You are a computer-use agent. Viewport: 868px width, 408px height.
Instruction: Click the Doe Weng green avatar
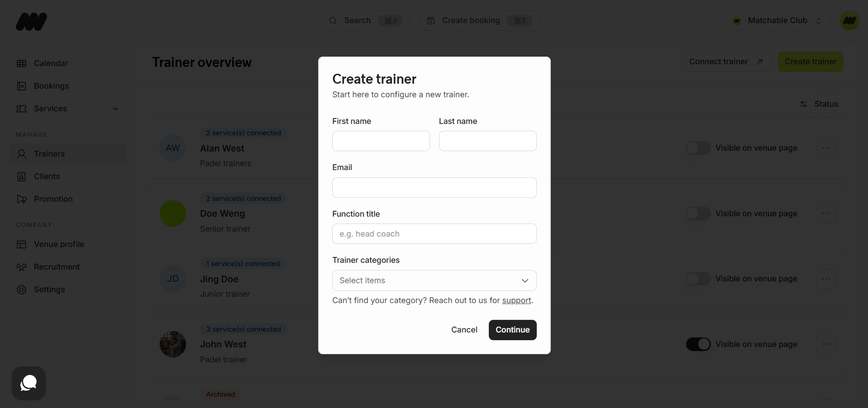point(173,213)
